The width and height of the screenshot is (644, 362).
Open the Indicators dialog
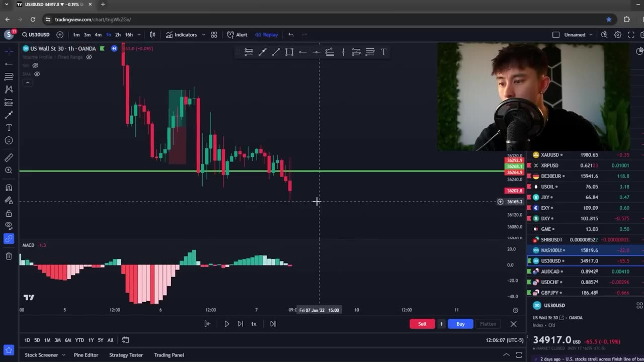[x=182, y=35]
